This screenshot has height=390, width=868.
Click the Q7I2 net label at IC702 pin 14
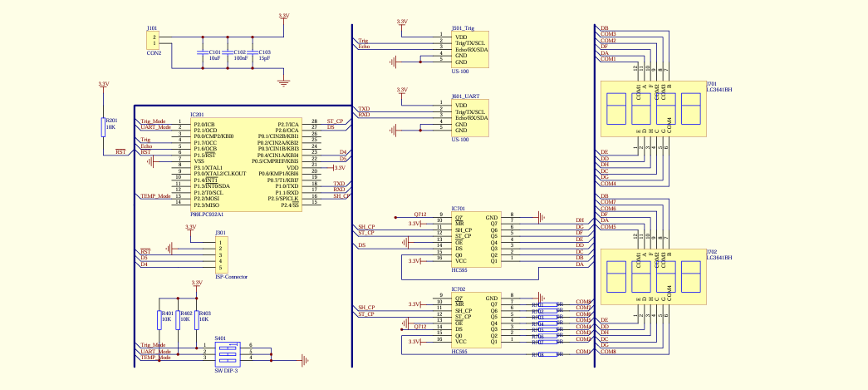point(420,326)
